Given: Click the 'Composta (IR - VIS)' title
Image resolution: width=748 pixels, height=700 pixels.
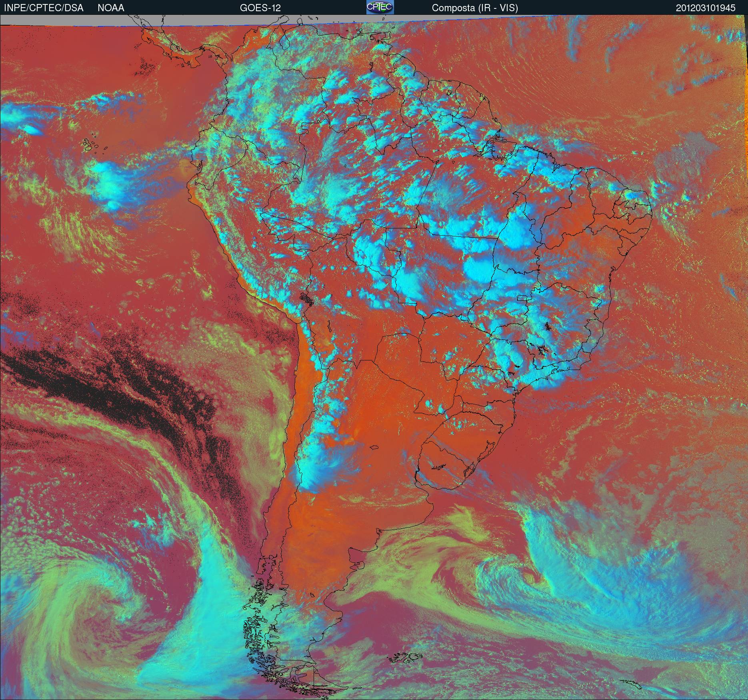Looking at the screenshot, I should [475, 8].
